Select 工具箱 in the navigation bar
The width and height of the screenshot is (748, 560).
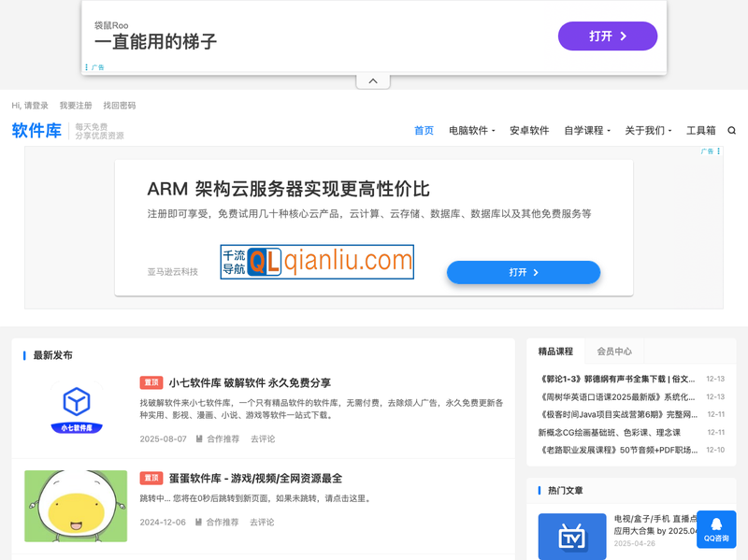(699, 131)
